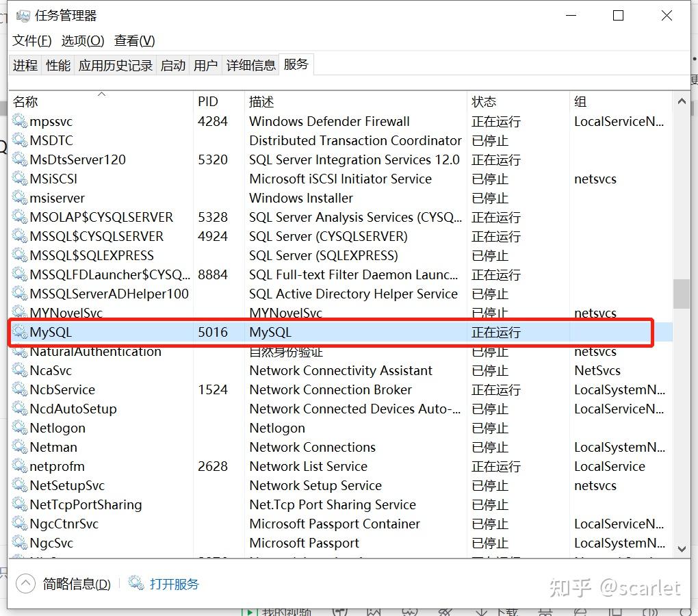The height and width of the screenshot is (616, 698).
Task: Open Services via 打开服务 link
Action: [x=174, y=584]
